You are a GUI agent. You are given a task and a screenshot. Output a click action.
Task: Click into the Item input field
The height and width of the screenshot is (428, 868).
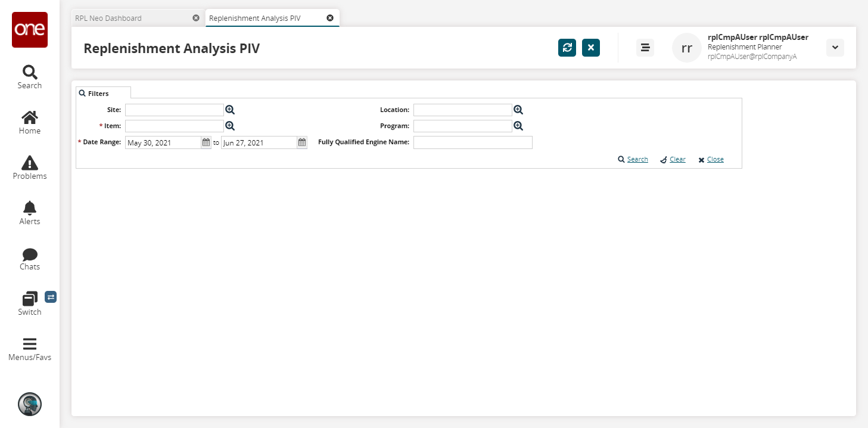[175, 126]
